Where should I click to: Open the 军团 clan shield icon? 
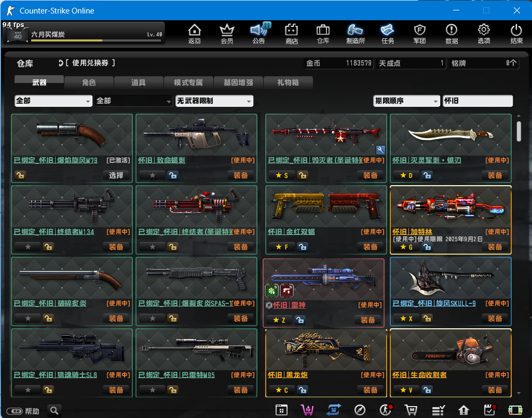point(420,34)
